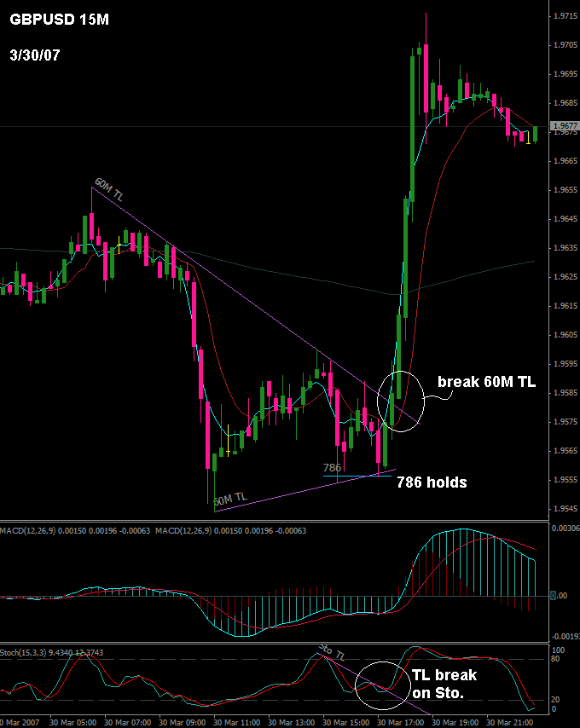Click the 60M TL label on rising trendline

(x=231, y=499)
